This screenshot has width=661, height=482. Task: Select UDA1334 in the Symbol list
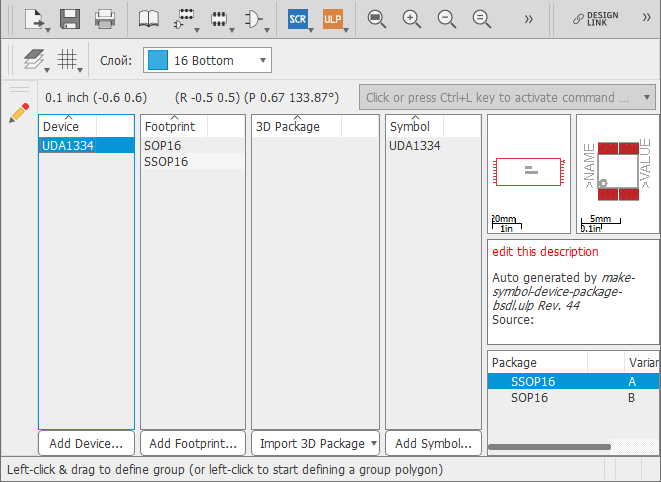pos(433,145)
